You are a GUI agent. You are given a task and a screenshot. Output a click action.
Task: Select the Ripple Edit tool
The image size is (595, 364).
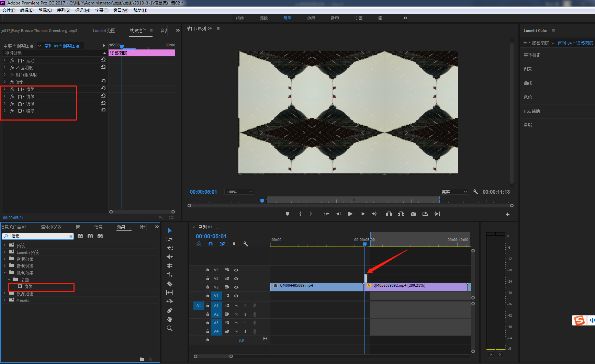[x=170, y=248]
